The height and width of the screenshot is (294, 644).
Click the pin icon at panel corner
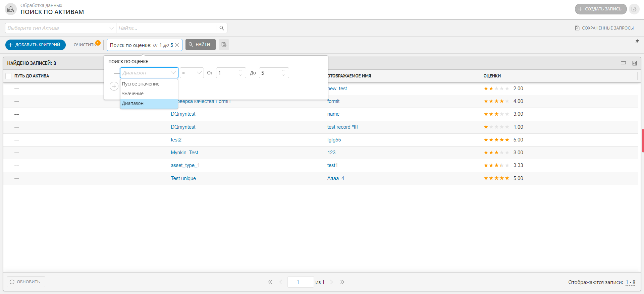click(637, 41)
